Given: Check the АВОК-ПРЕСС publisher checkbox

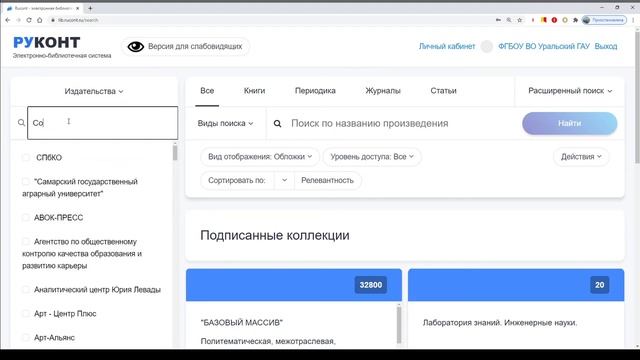Looking at the screenshot, I should [x=26, y=218].
